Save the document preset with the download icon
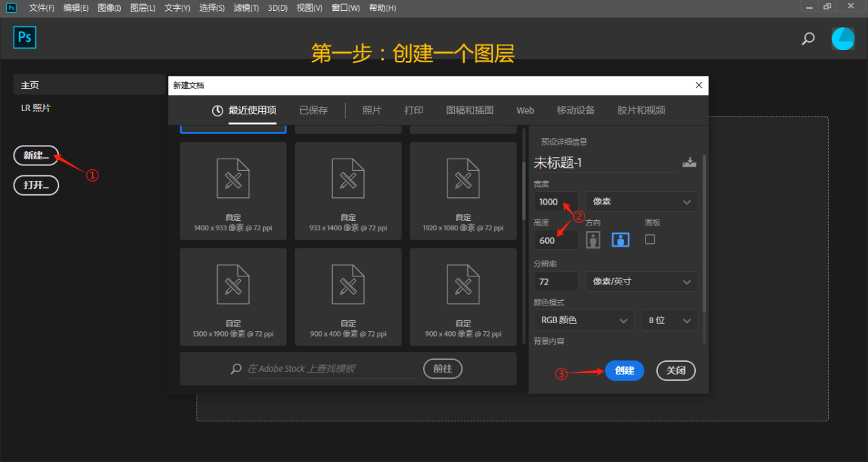Screen dimensions: 868x462 (x=689, y=162)
